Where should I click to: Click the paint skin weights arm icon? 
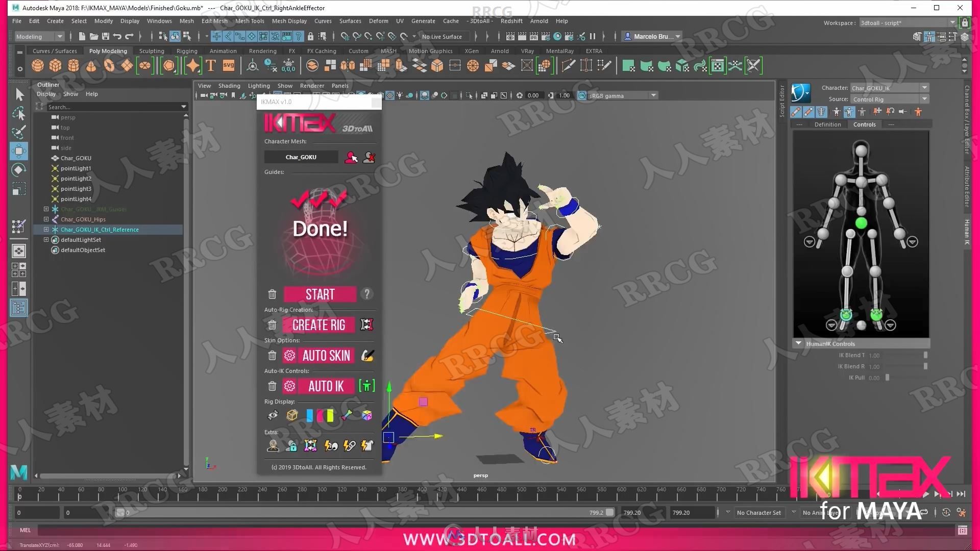click(x=367, y=356)
